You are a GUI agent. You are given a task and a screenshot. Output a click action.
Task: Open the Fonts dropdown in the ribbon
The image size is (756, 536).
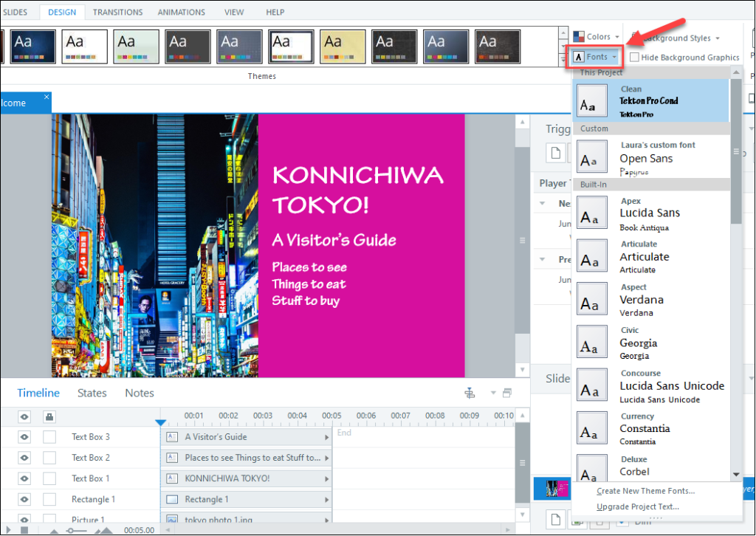tap(596, 58)
